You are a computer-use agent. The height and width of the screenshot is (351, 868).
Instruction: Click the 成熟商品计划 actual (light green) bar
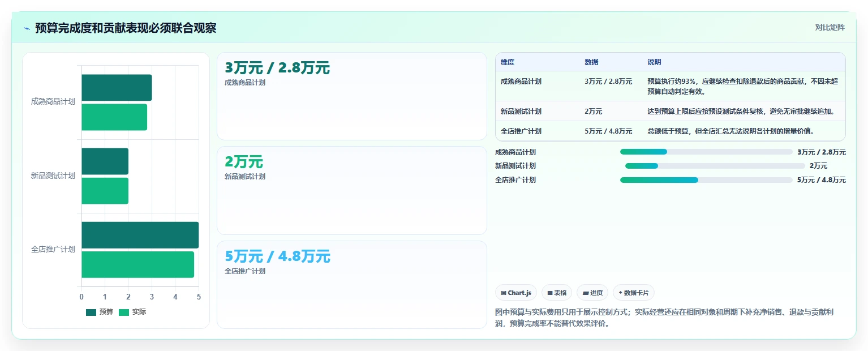point(114,117)
